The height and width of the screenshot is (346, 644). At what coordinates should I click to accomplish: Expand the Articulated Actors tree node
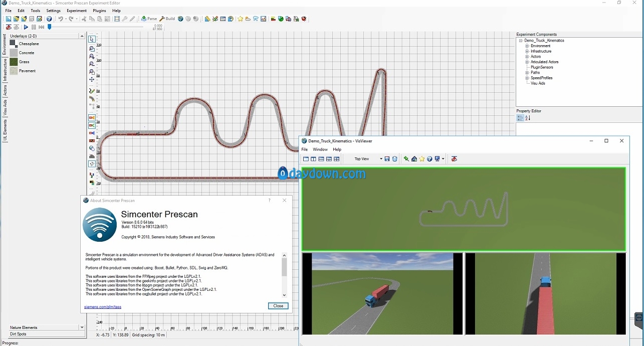pos(527,62)
